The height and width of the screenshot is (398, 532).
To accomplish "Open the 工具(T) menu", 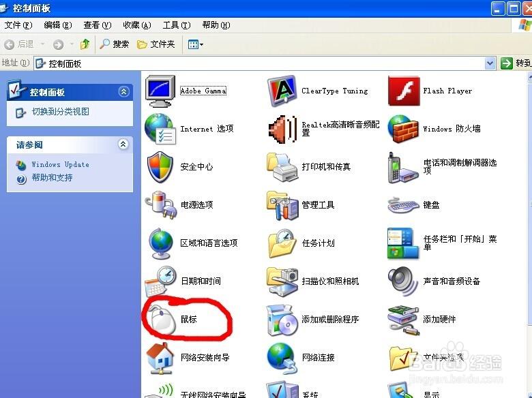I will tap(176, 25).
